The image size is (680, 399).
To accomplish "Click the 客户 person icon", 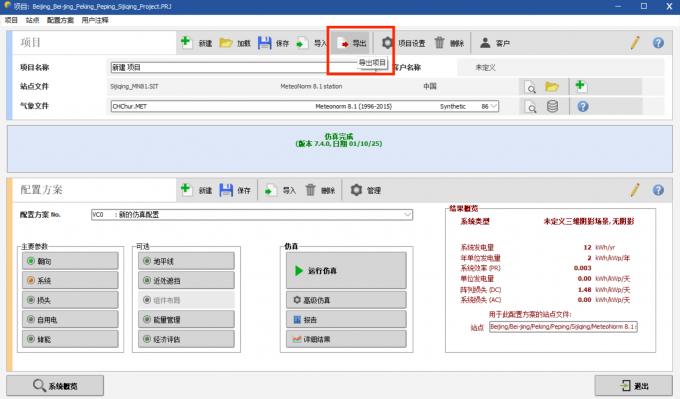I will tap(485, 43).
